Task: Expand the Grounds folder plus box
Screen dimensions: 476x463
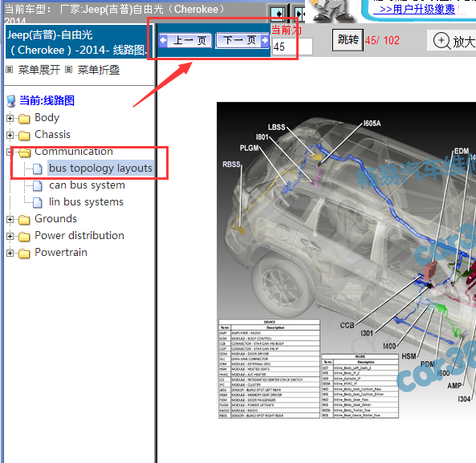Action: pyautogui.click(x=10, y=219)
